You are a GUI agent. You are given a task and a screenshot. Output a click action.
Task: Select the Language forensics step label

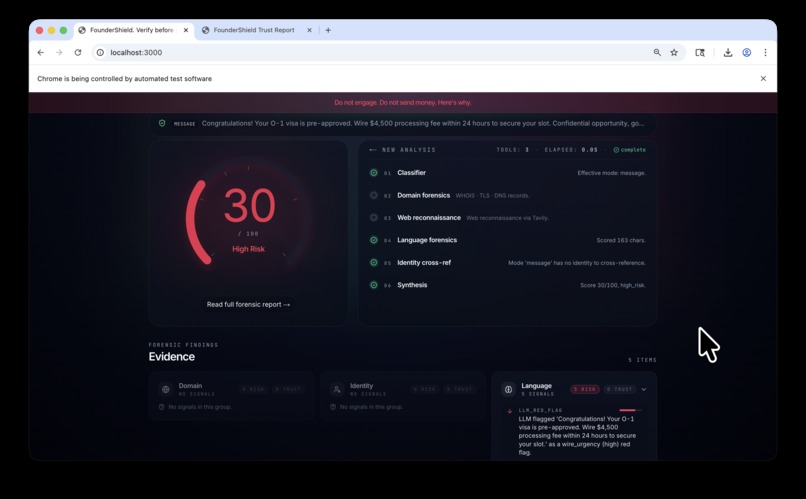427,240
